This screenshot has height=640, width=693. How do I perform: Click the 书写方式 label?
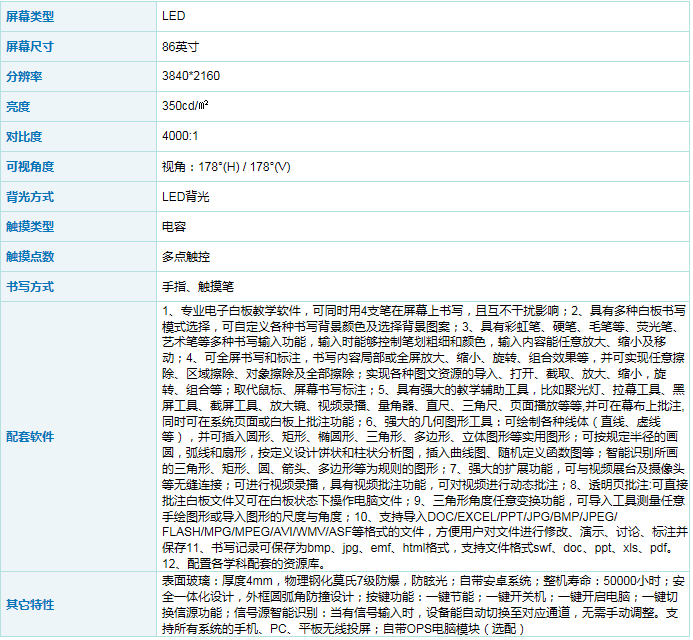tap(30, 287)
